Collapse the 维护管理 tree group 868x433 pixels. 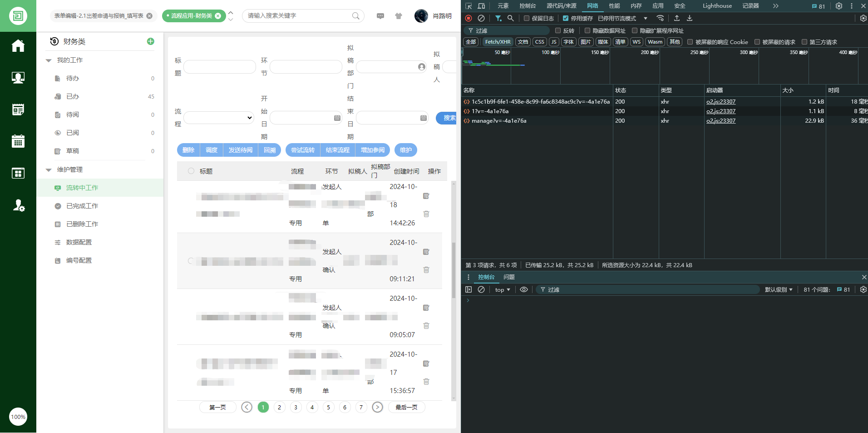pyautogui.click(x=49, y=170)
